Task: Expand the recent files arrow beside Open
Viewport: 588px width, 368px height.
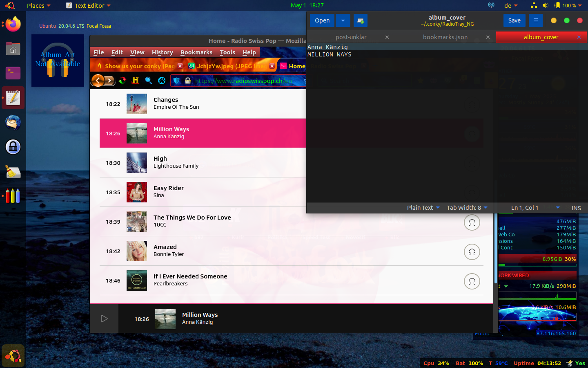Action: pyautogui.click(x=343, y=20)
